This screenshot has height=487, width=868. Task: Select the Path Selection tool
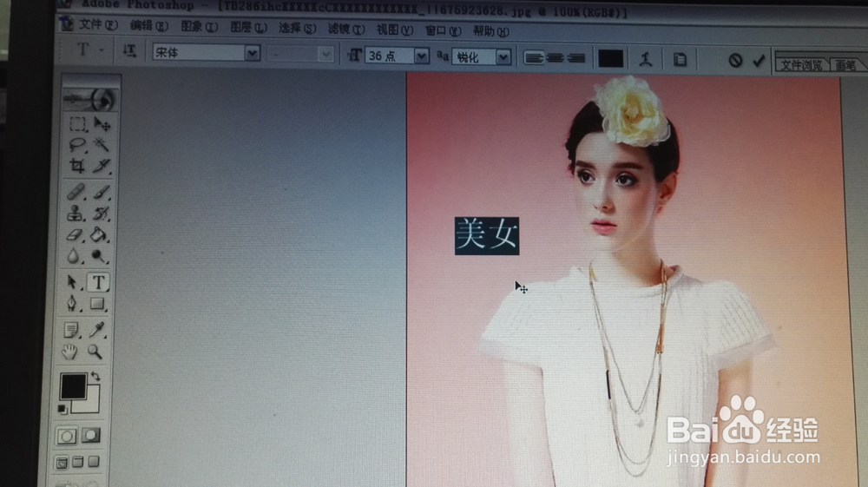[73, 282]
